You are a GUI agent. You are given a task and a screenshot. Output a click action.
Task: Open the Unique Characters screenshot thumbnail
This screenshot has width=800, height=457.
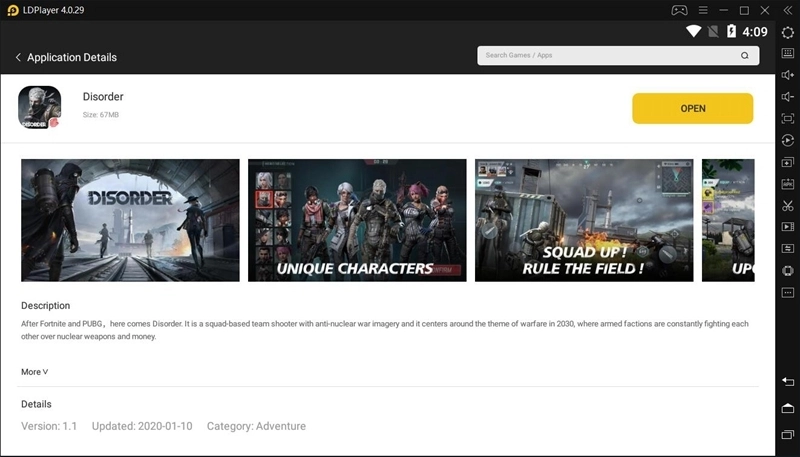click(x=357, y=220)
